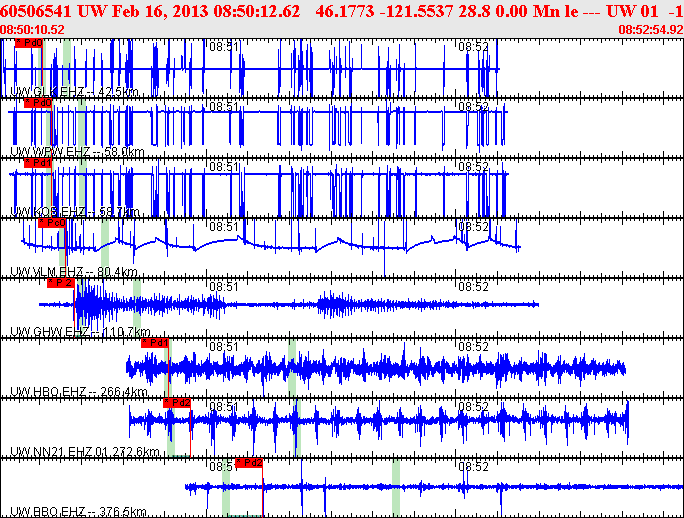
Task: Select the Pd1 pick flag on HBO trace
Action: (x=155, y=343)
